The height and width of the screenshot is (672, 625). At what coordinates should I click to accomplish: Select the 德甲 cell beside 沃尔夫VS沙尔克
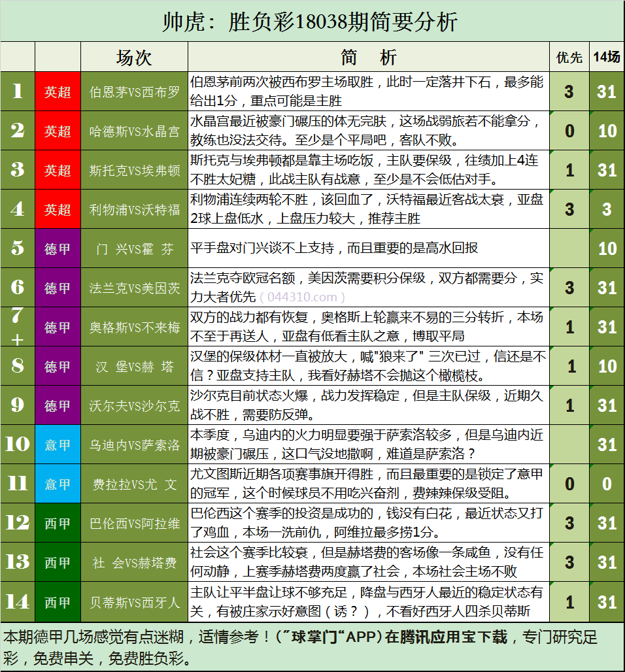[x=58, y=405]
